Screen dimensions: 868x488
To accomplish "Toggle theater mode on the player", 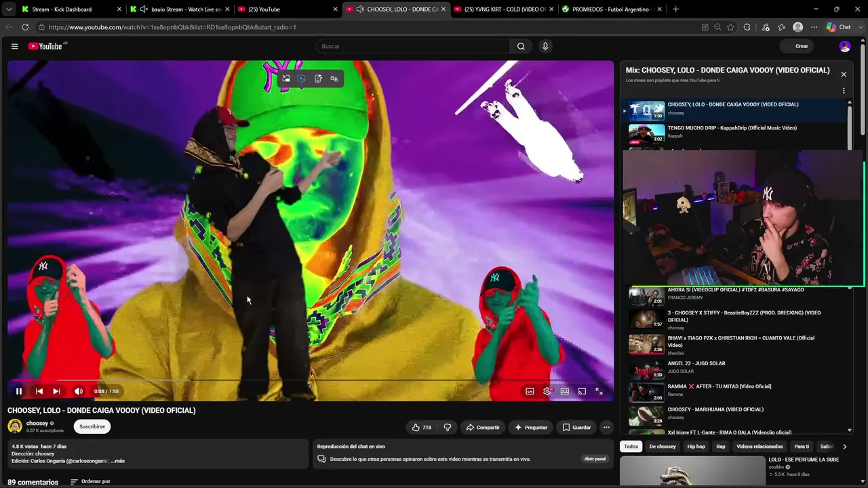I will tap(565, 391).
